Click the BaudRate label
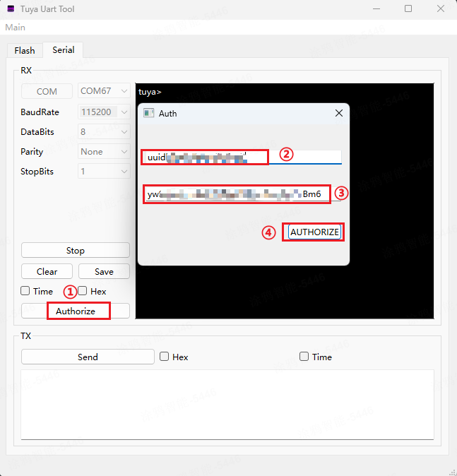This screenshot has width=457, height=476. 40,112
